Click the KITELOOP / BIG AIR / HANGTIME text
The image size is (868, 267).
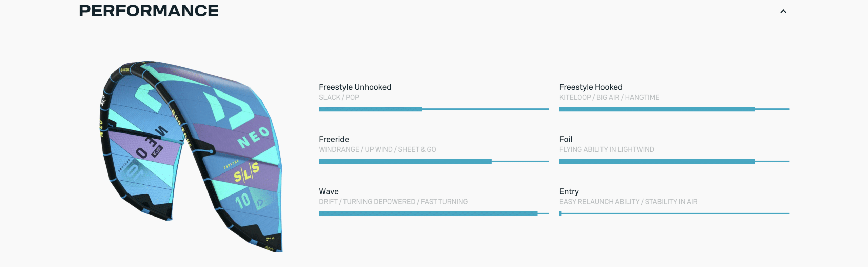(x=609, y=97)
